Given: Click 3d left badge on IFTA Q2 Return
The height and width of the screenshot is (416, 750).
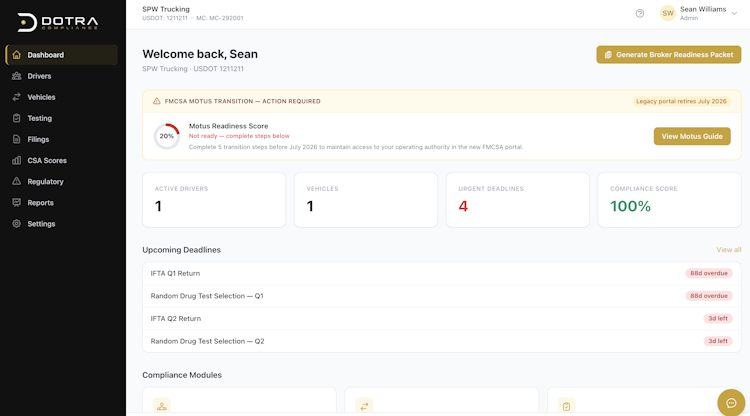Looking at the screenshot, I should (717, 318).
